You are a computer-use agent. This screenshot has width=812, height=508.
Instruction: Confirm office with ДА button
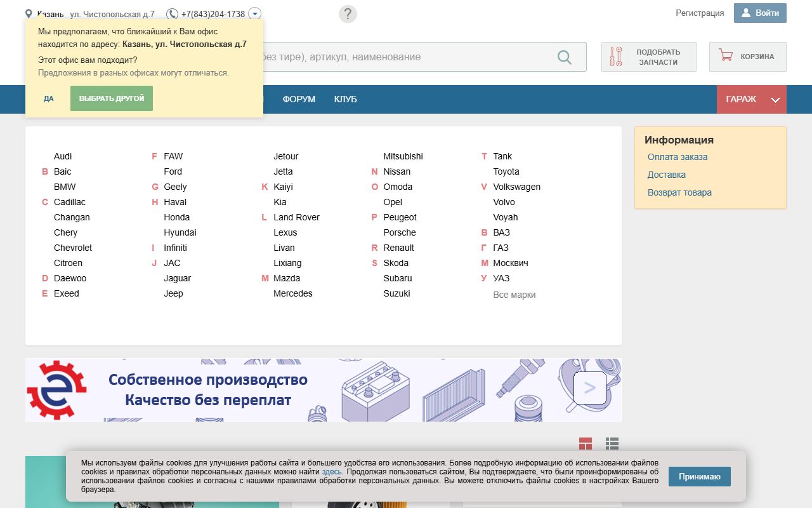(49, 98)
